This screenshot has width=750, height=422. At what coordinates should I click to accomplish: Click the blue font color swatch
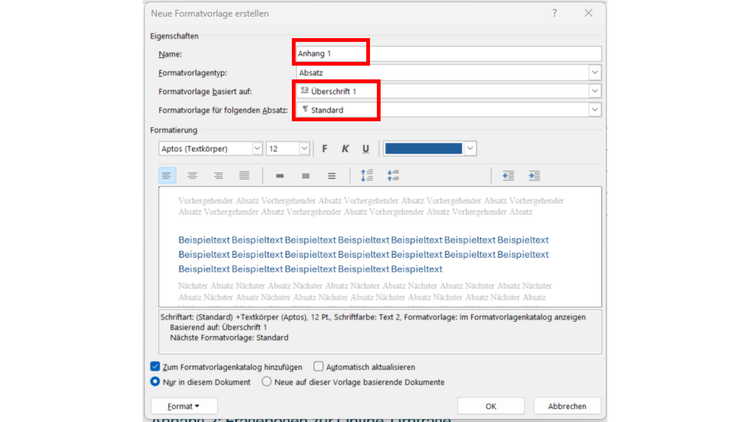[424, 149]
